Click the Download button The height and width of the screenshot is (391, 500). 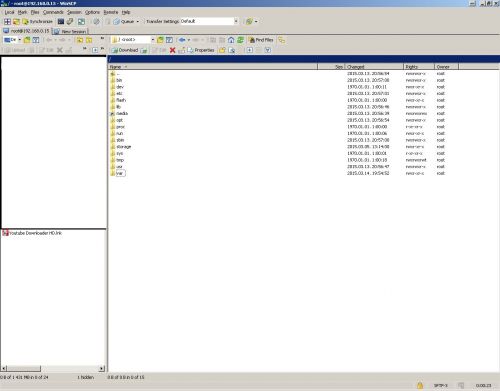coord(125,50)
